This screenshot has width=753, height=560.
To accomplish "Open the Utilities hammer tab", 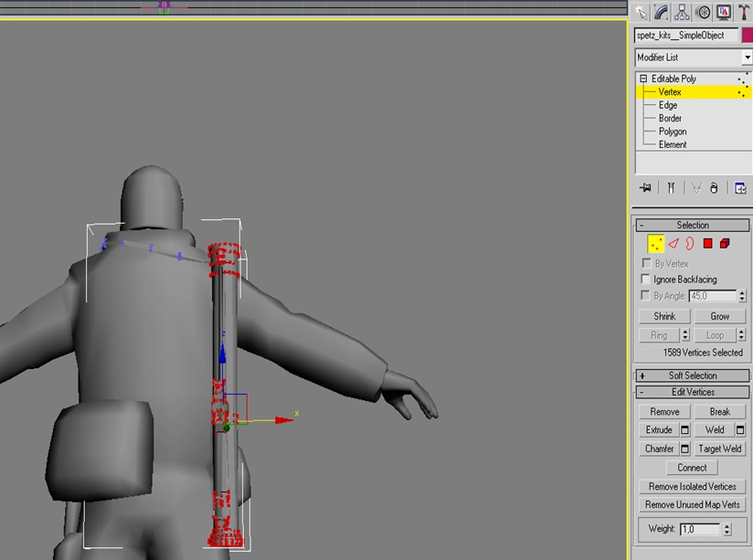I will pos(744,12).
